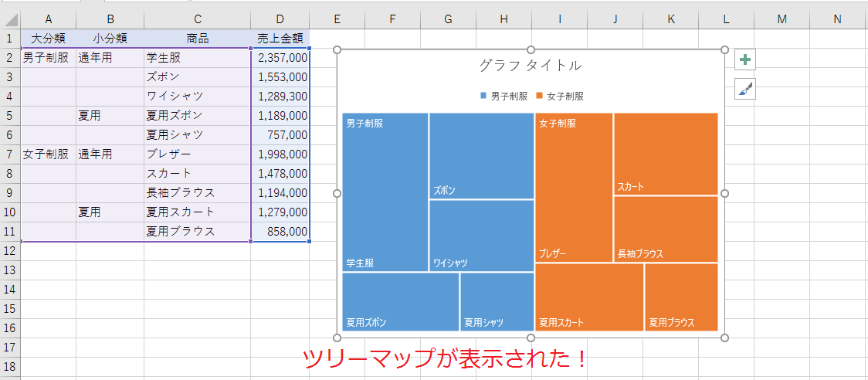868x380 pixels.
Task: Open the Chart Styles paintbrush button
Action: 745,89
